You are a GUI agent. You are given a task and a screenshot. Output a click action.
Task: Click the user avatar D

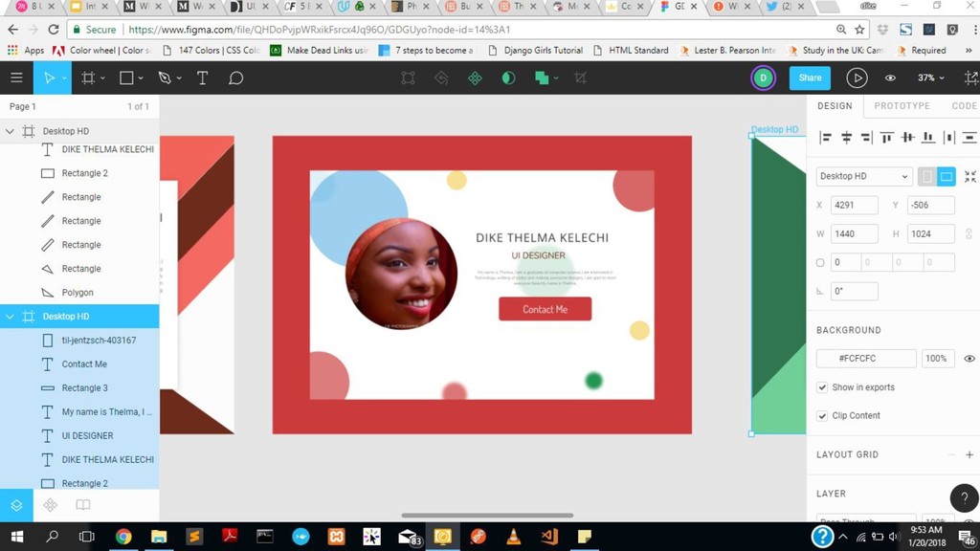click(763, 78)
